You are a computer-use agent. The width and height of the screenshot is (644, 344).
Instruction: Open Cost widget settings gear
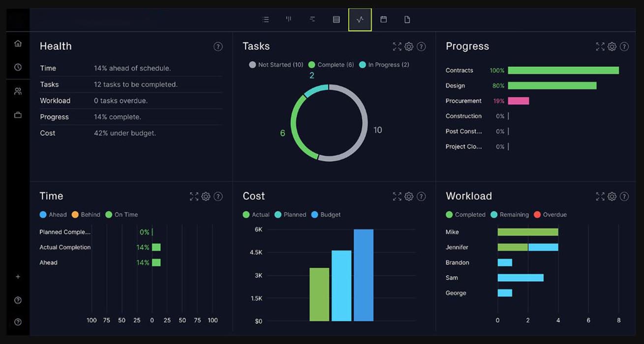click(x=409, y=197)
